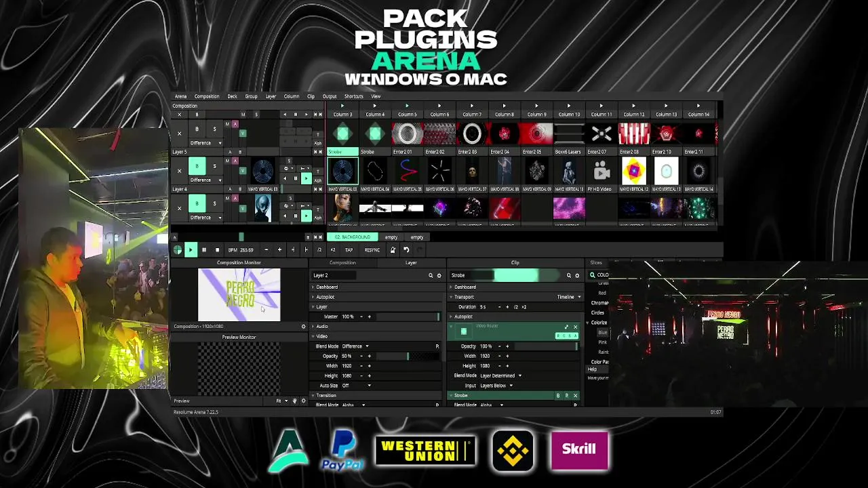Open the Fit zoom dropdown in Preview
The height and width of the screenshot is (488, 868).
[x=281, y=401]
